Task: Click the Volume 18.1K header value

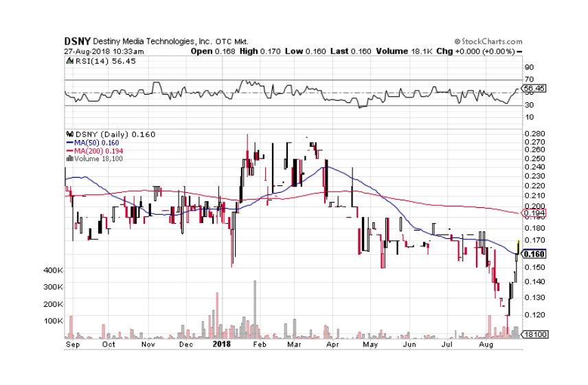Action: click(405, 51)
